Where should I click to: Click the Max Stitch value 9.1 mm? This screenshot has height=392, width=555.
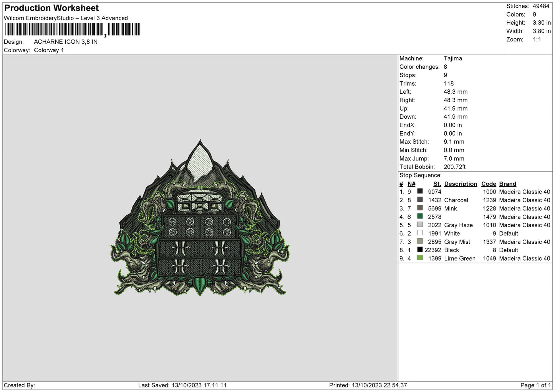[454, 142]
